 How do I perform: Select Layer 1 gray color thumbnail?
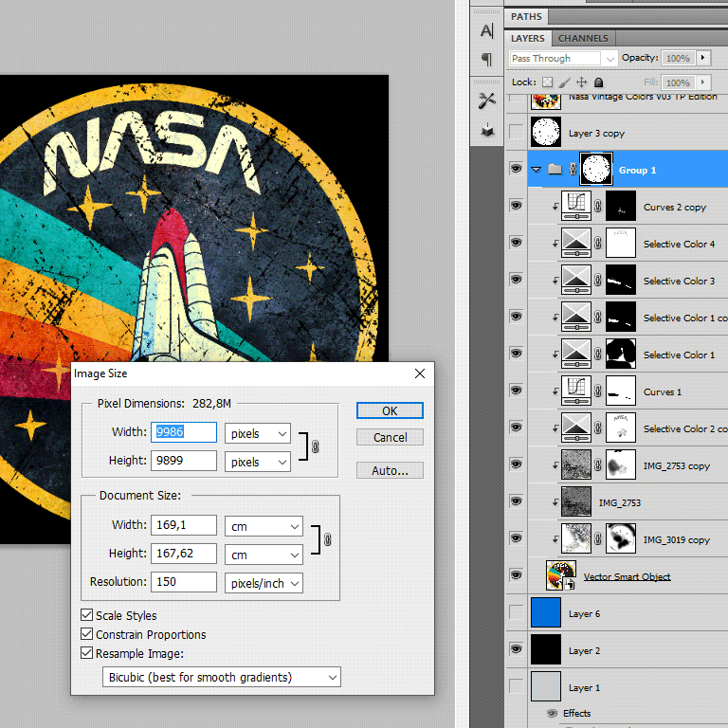point(546,685)
